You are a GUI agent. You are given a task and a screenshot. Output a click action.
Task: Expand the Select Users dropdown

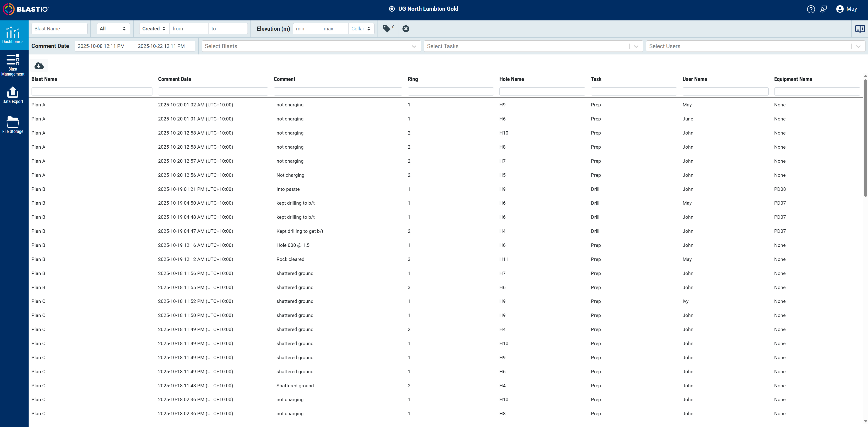pyautogui.click(x=858, y=47)
